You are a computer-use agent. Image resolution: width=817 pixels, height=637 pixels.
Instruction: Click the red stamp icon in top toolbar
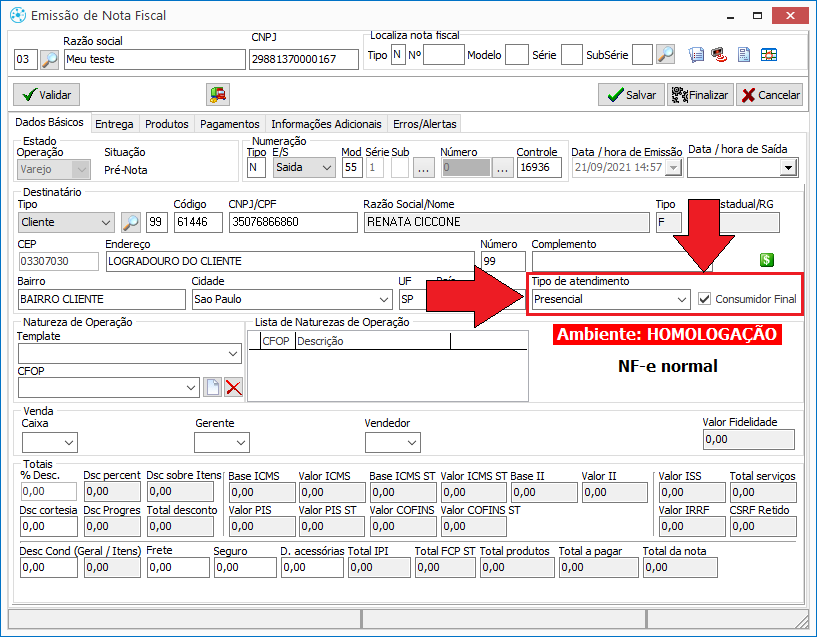720,55
